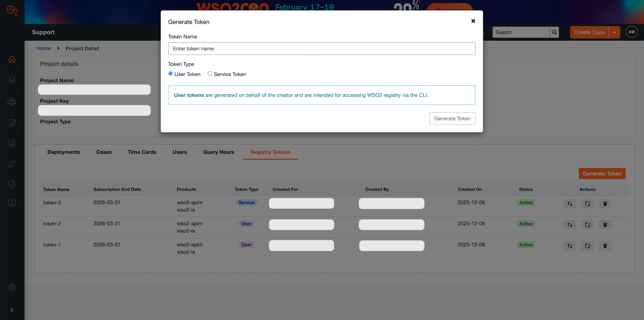
Task: Click the token-2 name cell
Action: coord(52,223)
